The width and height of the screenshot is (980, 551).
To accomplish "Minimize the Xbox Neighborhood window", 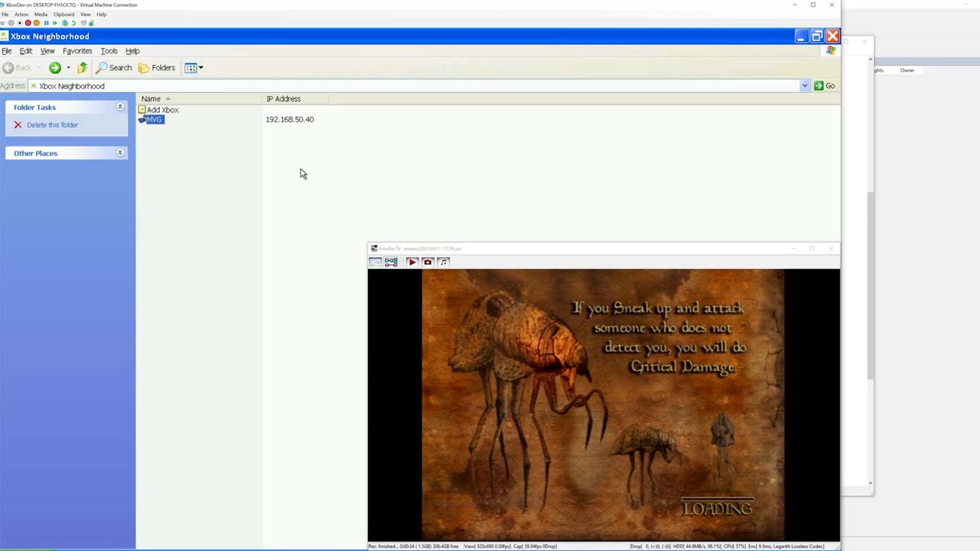I will [801, 36].
